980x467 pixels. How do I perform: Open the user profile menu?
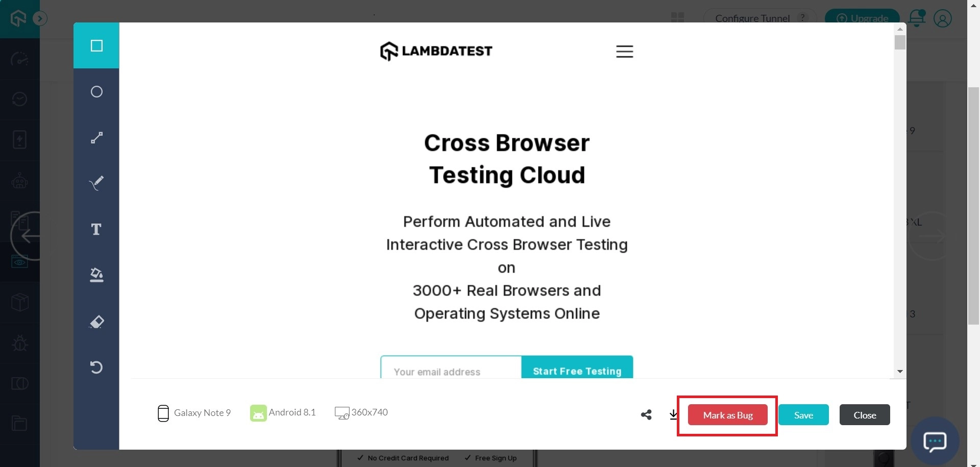[942, 18]
